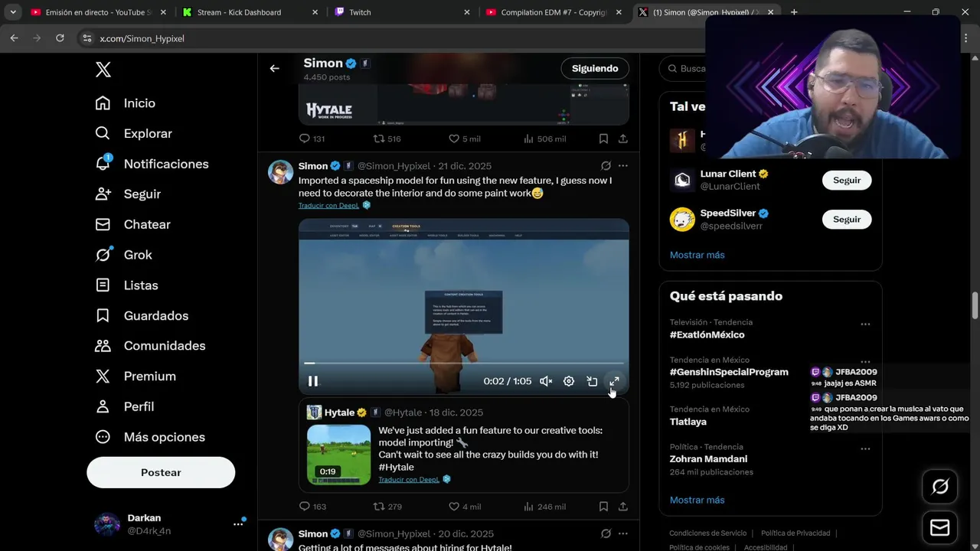The image size is (980, 551).
Task: Open floating messages envelope button
Action: 939,528
